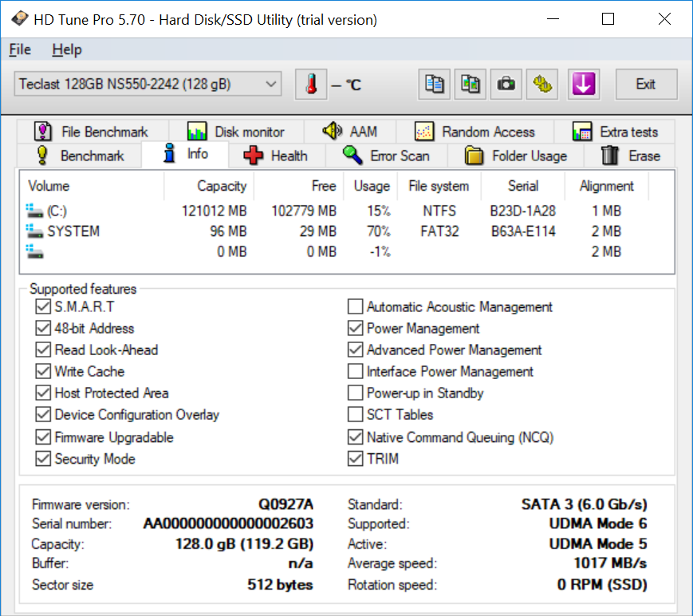Click the unnamed 0 MB volume icon

coord(34,251)
